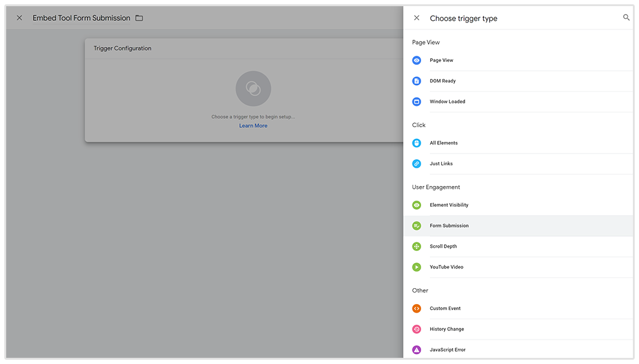This screenshot has width=639, height=364.
Task: Open the Learn More link
Action: [x=253, y=126]
